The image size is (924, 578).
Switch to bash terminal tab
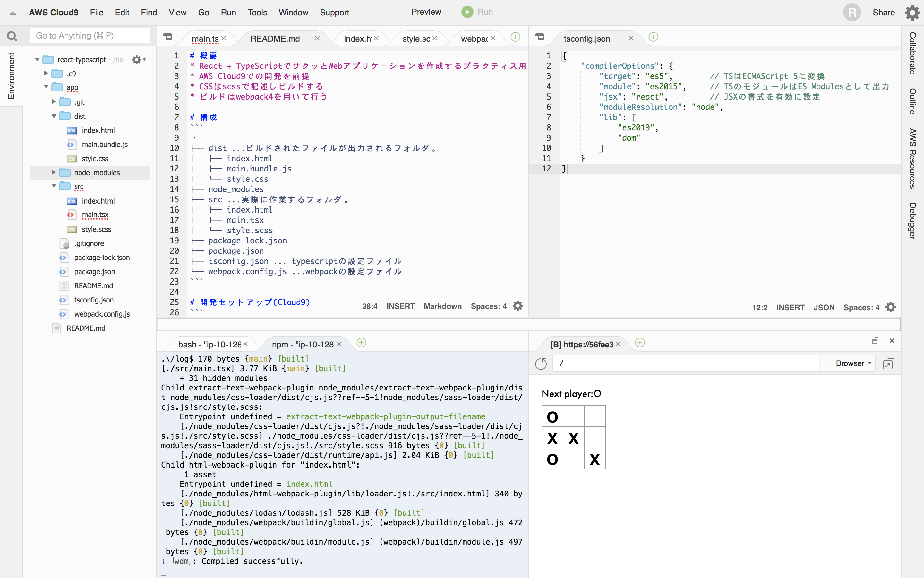(x=209, y=345)
